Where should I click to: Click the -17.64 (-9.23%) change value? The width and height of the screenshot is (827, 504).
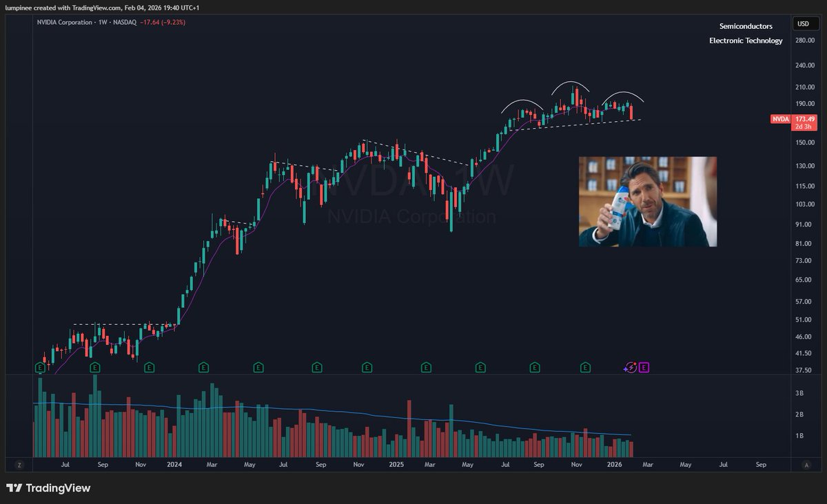(163, 22)
